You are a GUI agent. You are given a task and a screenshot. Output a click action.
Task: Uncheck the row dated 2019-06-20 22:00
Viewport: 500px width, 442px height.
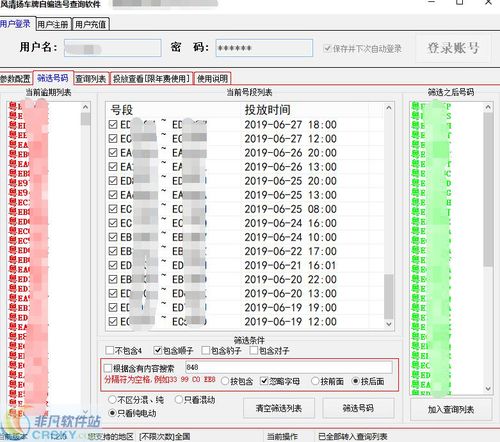[x=113, y=279]
